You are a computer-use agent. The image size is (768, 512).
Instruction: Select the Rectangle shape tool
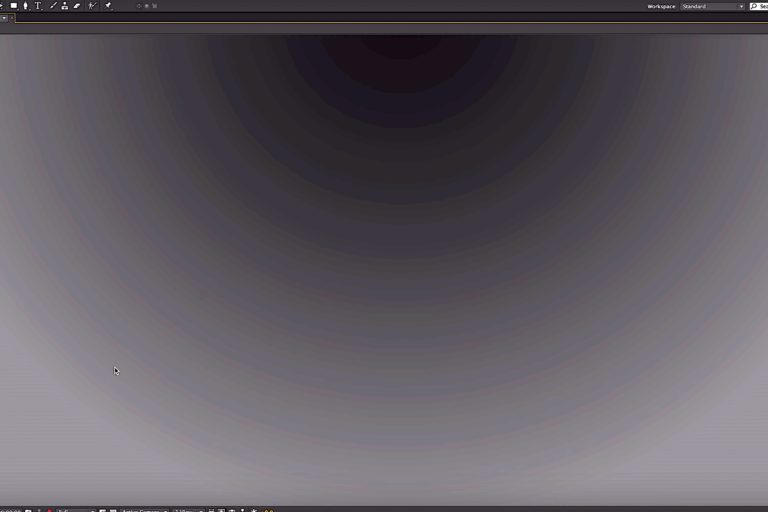(x=14, y=6)
